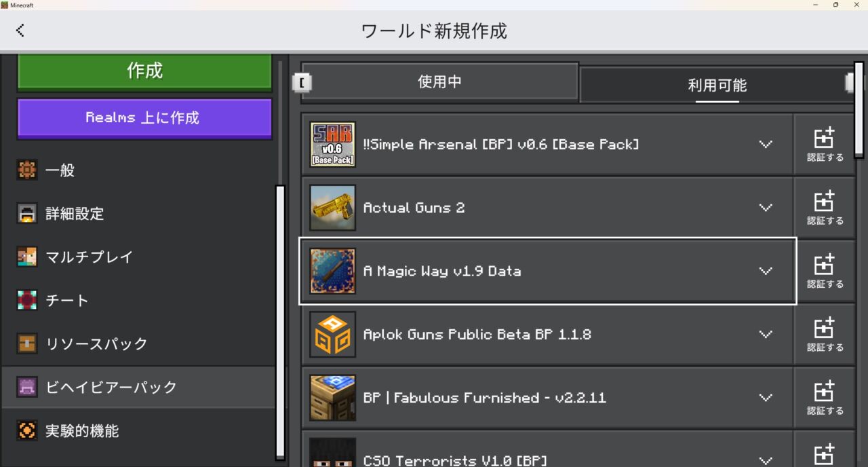Click the チート sidebar icon
This screenshot has height=467, width=868.
pos(26,300)
